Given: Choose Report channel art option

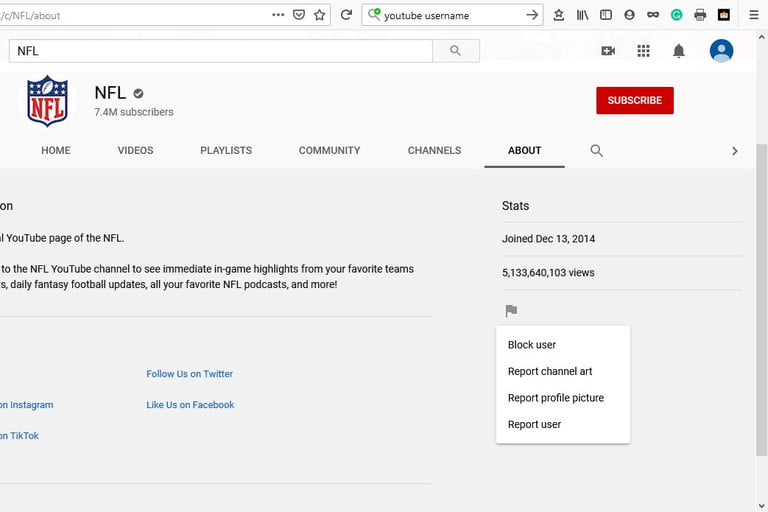Looking at the screenshot, I should (550, 371).
